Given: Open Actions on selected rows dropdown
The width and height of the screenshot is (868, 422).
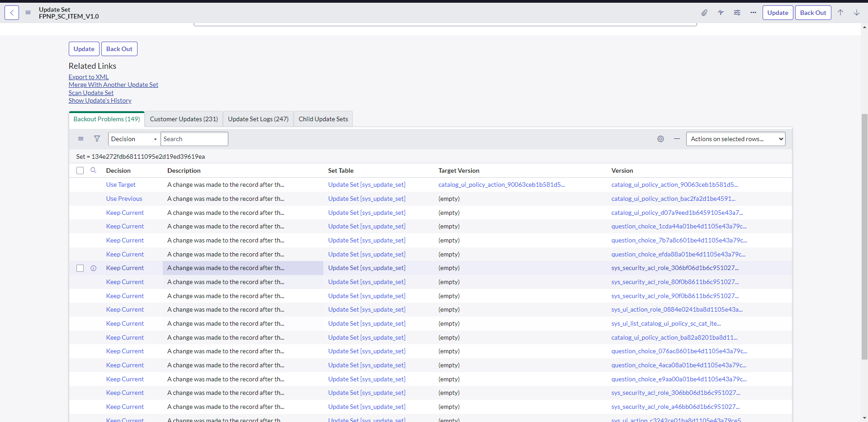Looking at the screenshot, I should click(735, 139).
